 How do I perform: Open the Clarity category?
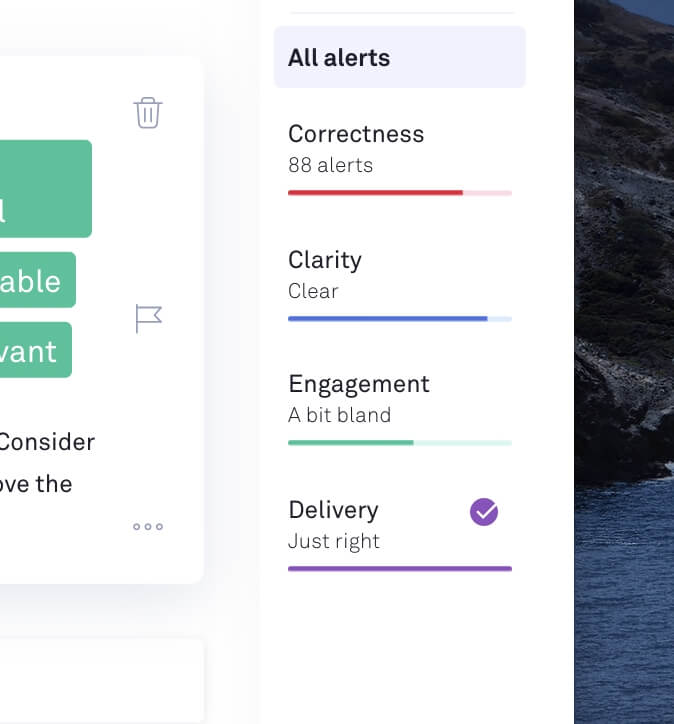click(x=325, y=260)
